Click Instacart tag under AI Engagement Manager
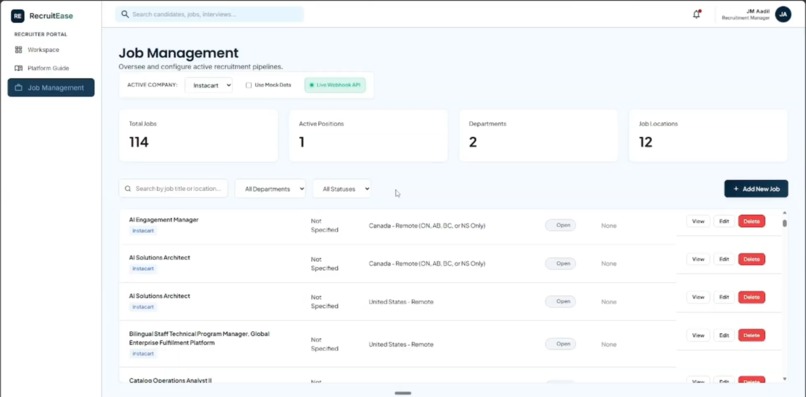This screenshot has width=806, height=397. pos(143,231)
